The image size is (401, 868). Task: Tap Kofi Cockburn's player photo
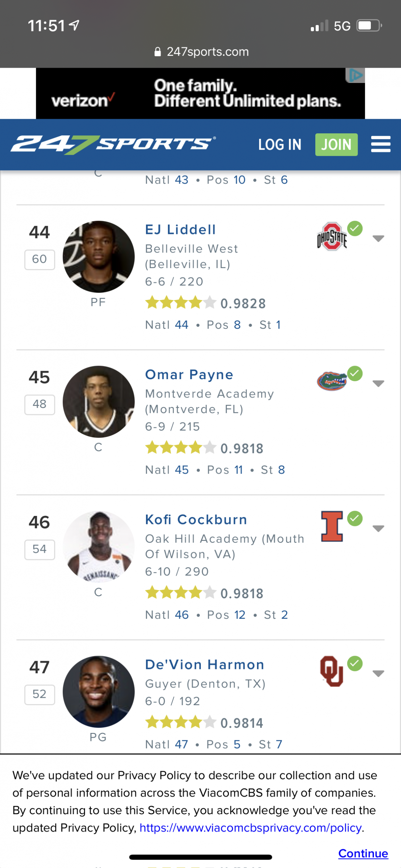tap(99, 547)
